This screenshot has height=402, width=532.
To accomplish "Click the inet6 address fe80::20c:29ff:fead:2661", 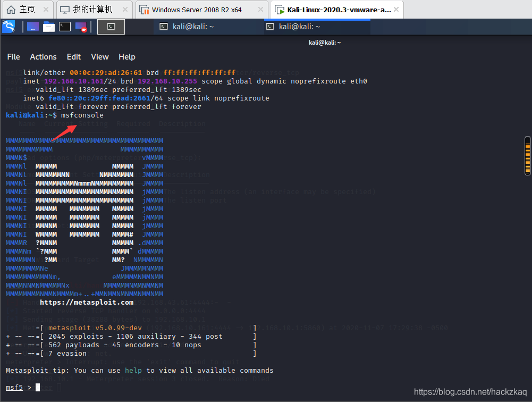I will pyautogui.click(x=99, y=98).
